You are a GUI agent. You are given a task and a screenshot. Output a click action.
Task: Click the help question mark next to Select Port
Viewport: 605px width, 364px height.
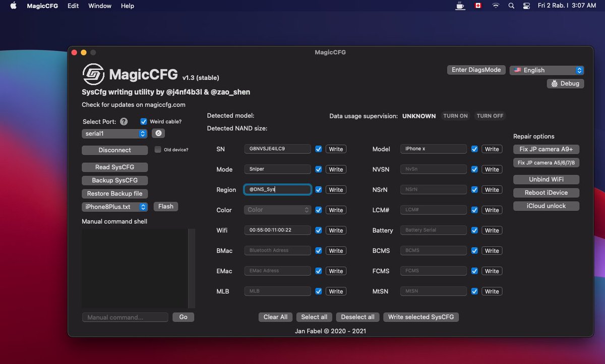[124, 122]
